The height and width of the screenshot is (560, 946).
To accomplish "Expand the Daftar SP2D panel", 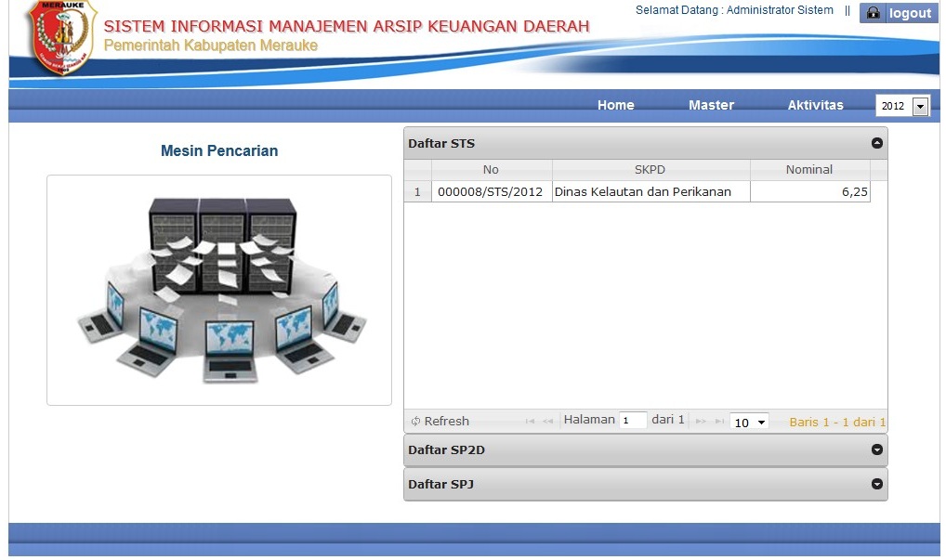I will 875,449.
